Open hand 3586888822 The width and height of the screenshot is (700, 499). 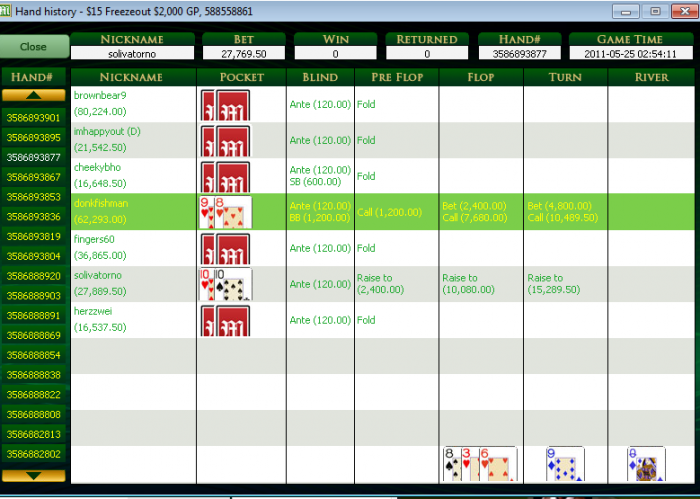[33, 395]
